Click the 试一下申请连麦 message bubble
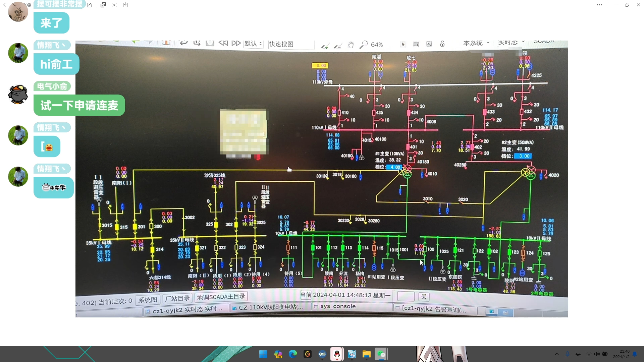644x362 pixels. coord(79,105)
